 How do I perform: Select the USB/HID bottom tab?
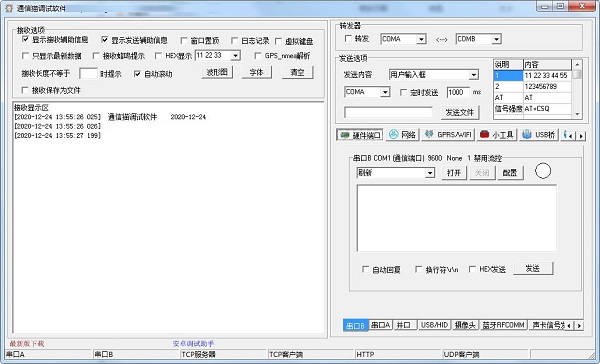click(434, 325)
